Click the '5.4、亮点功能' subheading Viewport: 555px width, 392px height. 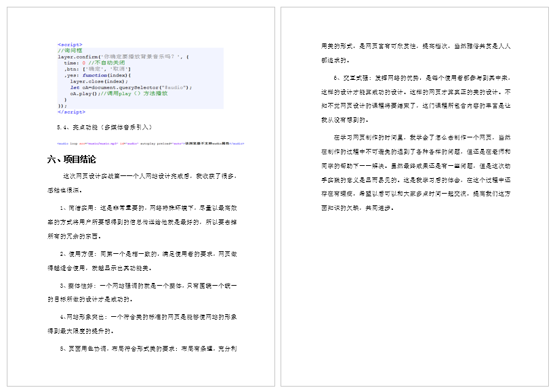(x=104, y=127)
